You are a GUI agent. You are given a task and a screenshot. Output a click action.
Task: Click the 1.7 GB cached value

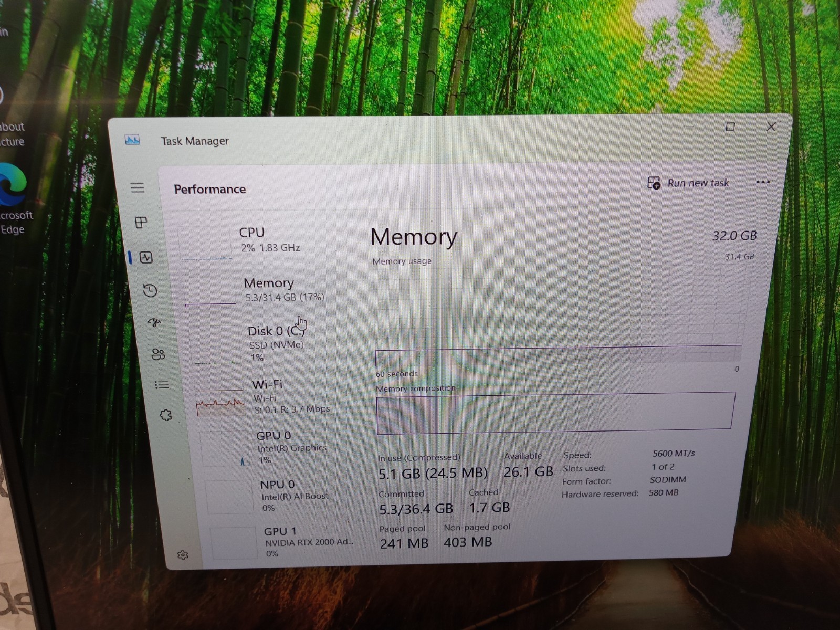click(x=489, y=508)
